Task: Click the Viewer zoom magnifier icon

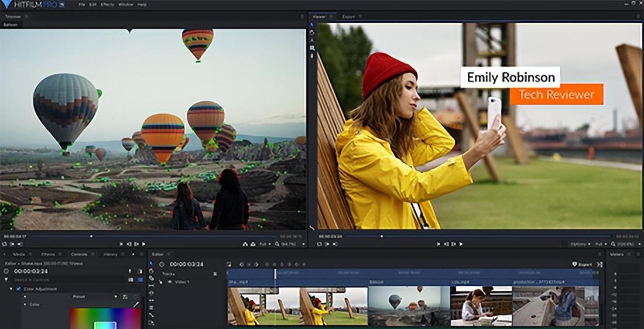Action: (x=613, y=244)
